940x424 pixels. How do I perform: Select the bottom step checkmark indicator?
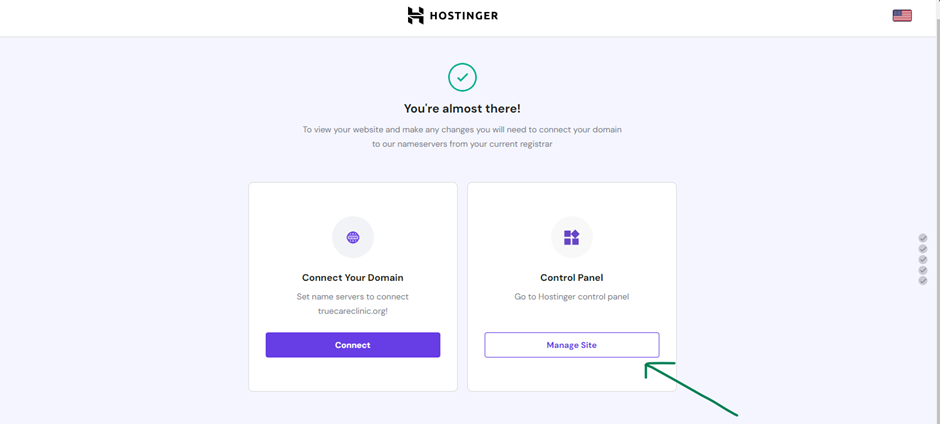[923, 281]
